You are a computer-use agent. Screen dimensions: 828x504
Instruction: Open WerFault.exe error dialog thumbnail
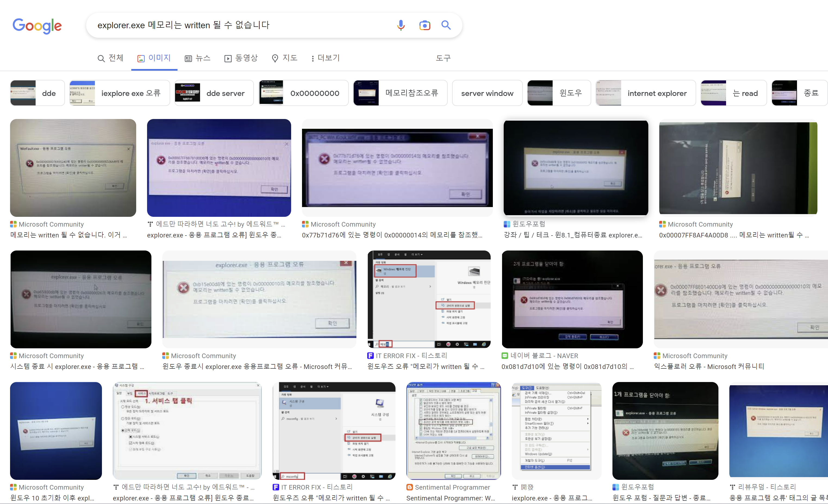pyautogui.click(x=73, y=168)
